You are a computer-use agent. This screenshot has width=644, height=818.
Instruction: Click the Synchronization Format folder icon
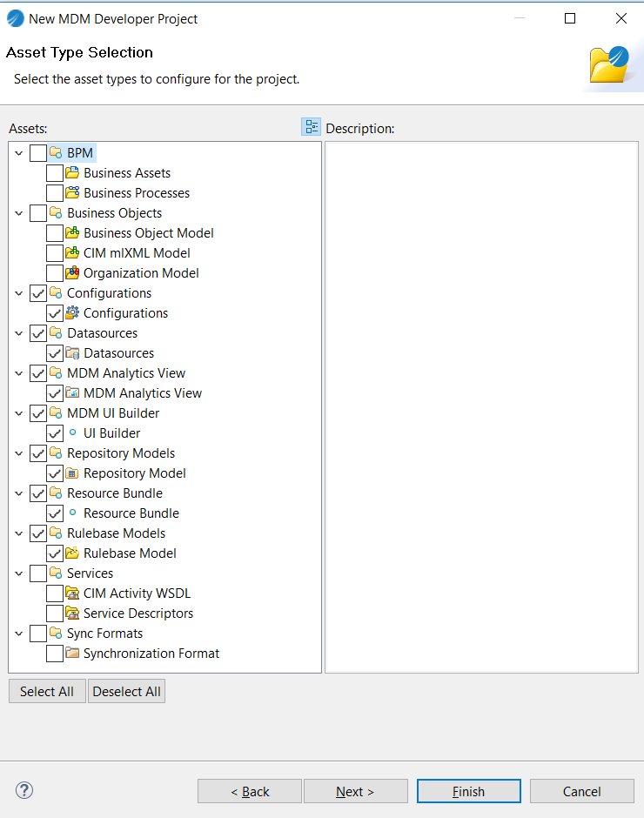pyautogui.click(x=72, y=654)
